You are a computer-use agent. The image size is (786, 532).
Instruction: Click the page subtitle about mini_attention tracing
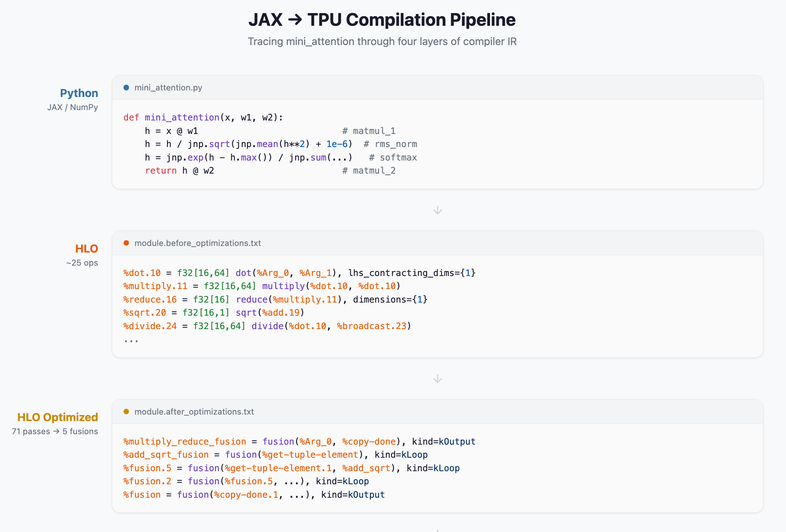pyautogui.click(x=382, y=42)
